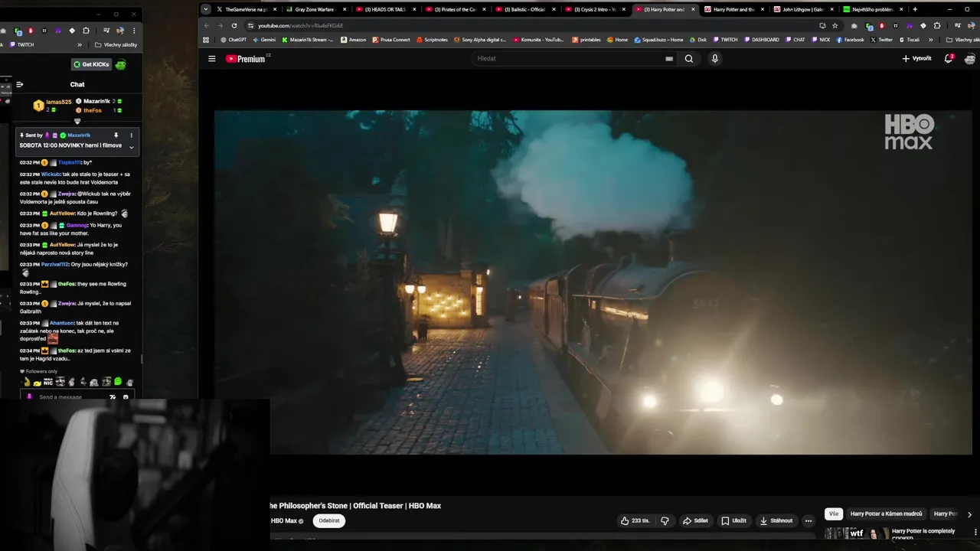Collapse the Kick chat panel icon
The height and width of the screenshot is (551, 980).
point(20,84)
